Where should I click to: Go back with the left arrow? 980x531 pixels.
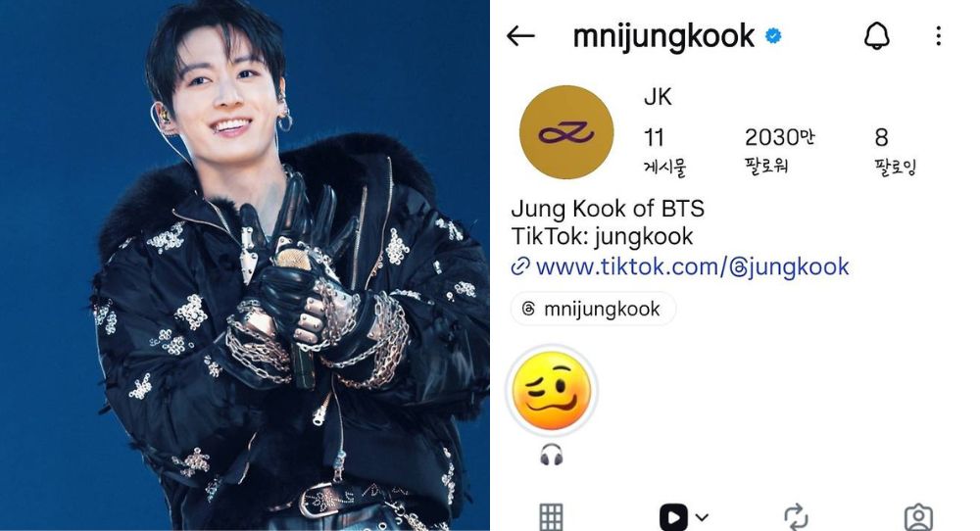pos(520,36)
